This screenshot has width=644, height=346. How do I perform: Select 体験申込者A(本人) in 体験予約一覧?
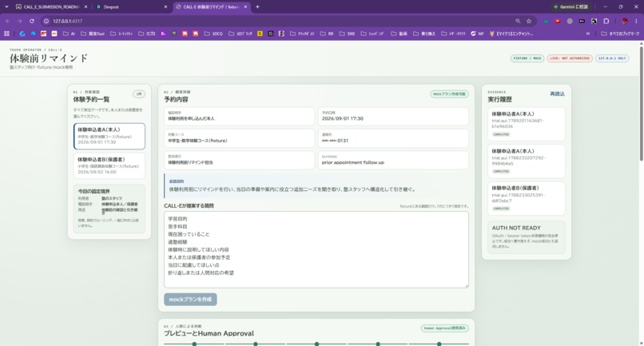point(109,136)
